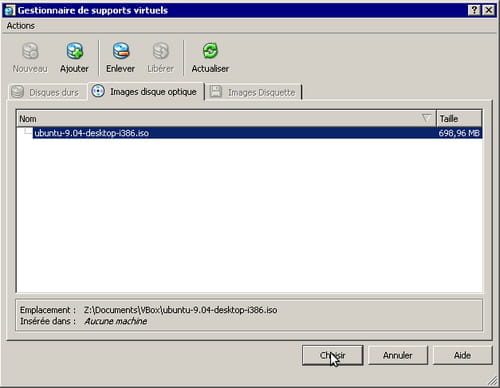Click the Ajouter toolbar icon
Image resolution: width=500 pixels, height=388 pixels.
pos(74,51)
